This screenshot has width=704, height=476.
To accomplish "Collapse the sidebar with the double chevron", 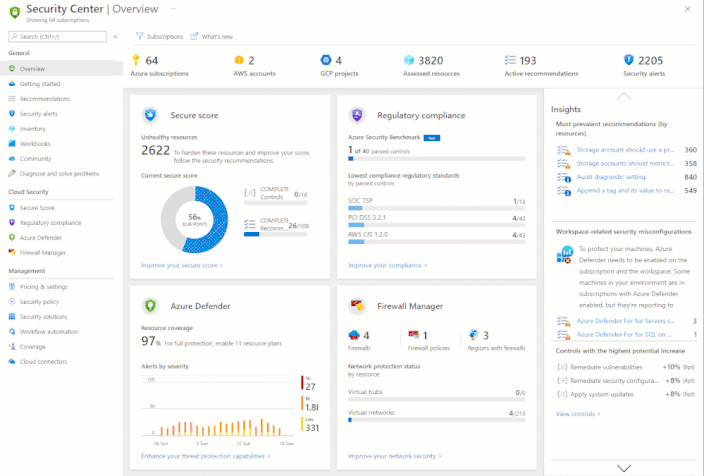I will coord(115,37).
